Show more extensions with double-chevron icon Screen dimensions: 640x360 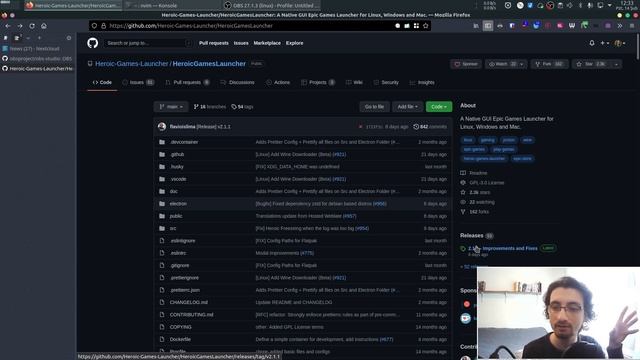point(620,26)
